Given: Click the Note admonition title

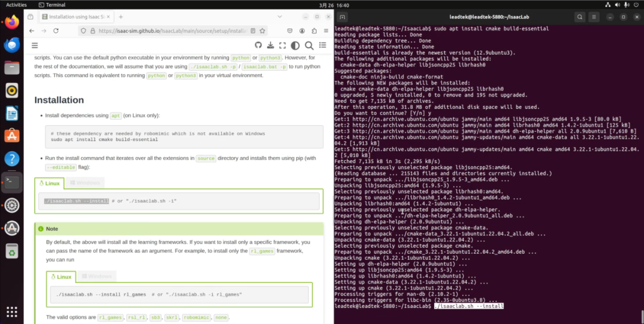Looking at the screenshot, I should pos(52,229).
